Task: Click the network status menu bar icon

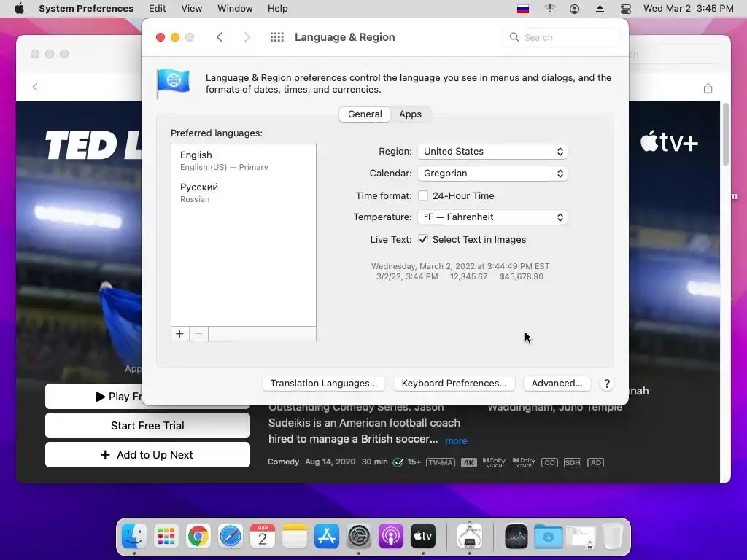Action: [550, 9]
